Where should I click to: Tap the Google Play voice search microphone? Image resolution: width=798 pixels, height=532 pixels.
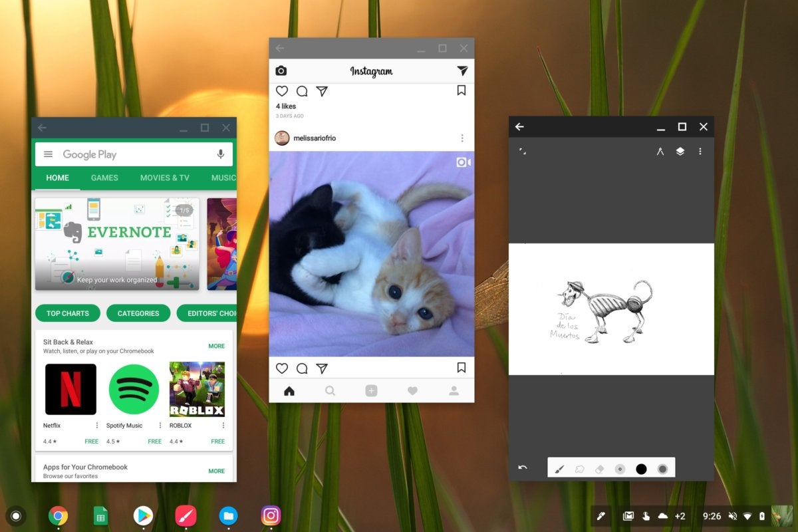pos(221,154)
